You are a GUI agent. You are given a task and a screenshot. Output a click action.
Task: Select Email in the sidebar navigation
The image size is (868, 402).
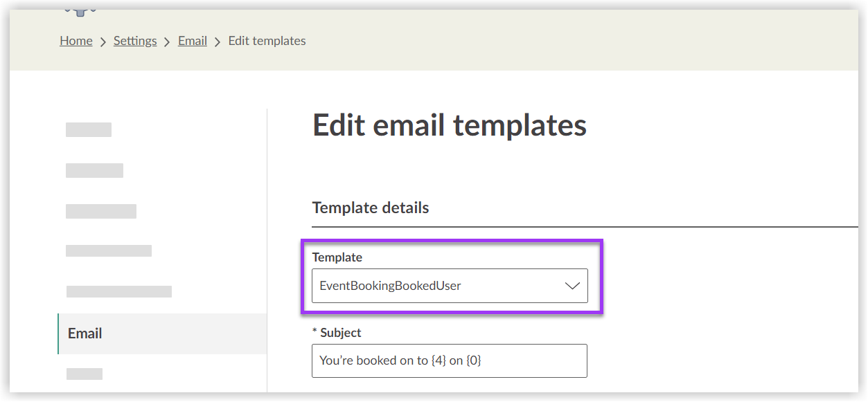pyautogui.click(x=85, y=334)
